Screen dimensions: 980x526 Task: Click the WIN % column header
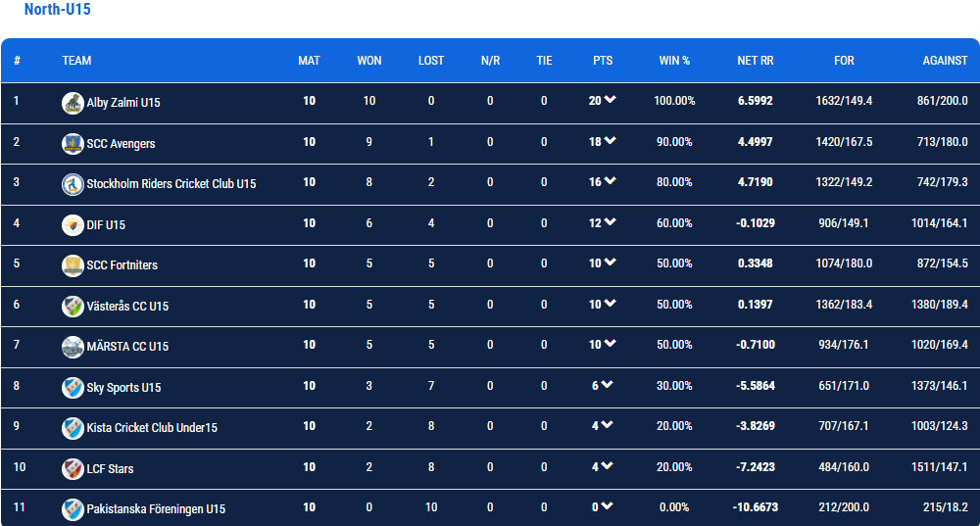point(674,61)
